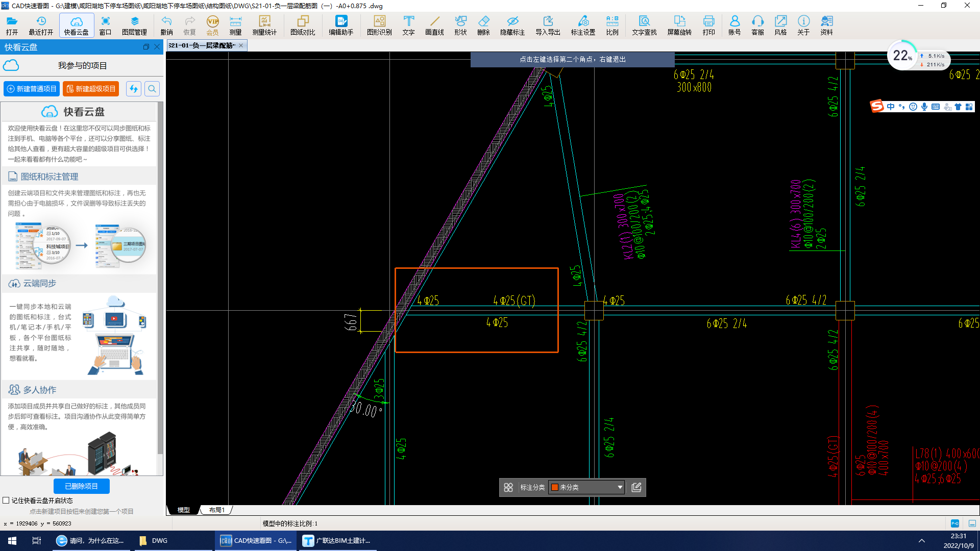Select the 文字 text tool
The height and width of the screenshot is (551, 980).
tap(408, 25)
